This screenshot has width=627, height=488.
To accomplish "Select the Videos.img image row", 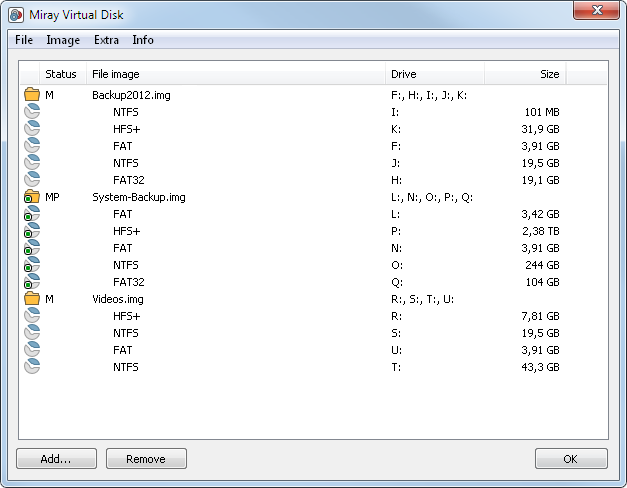I will click(313, 299).
